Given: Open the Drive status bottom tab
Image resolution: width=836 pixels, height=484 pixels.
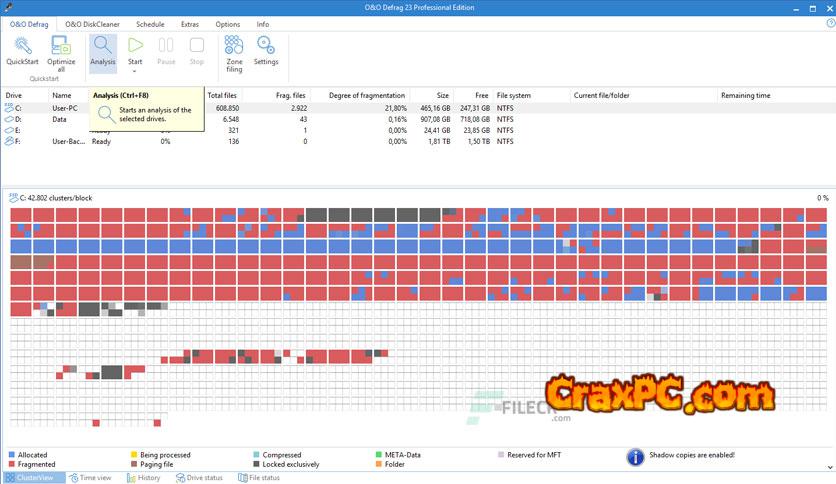Looking at the screenshot, I should (200, 478).
